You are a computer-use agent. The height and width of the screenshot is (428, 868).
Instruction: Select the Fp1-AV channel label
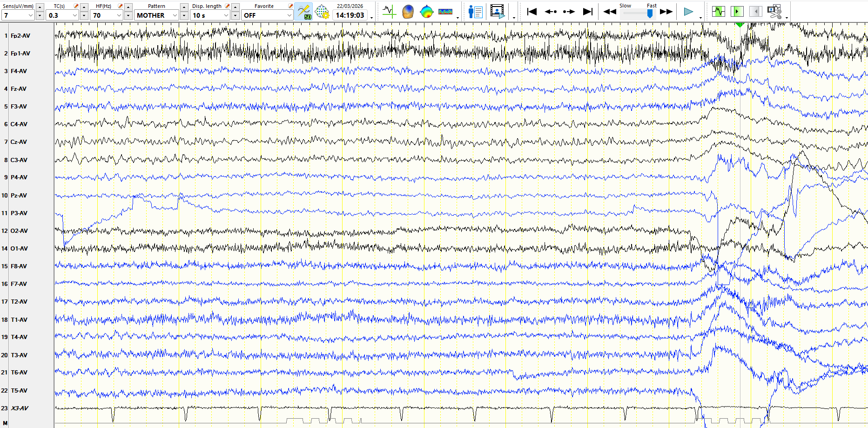pos(20,54)
